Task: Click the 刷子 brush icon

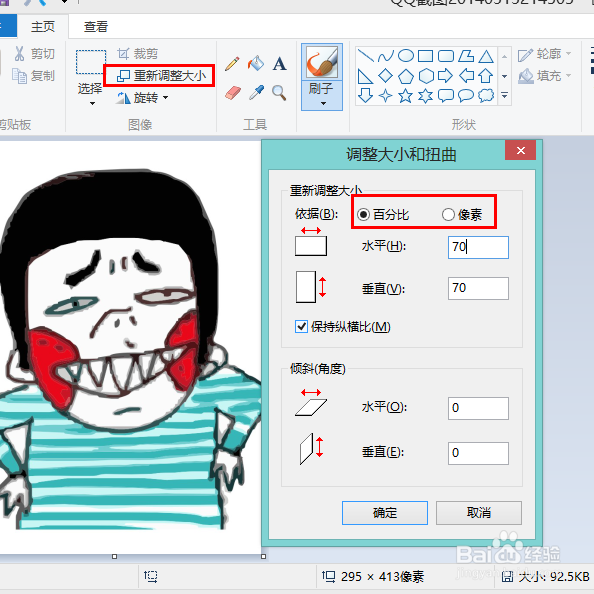Action: click(x=322, y=61)
